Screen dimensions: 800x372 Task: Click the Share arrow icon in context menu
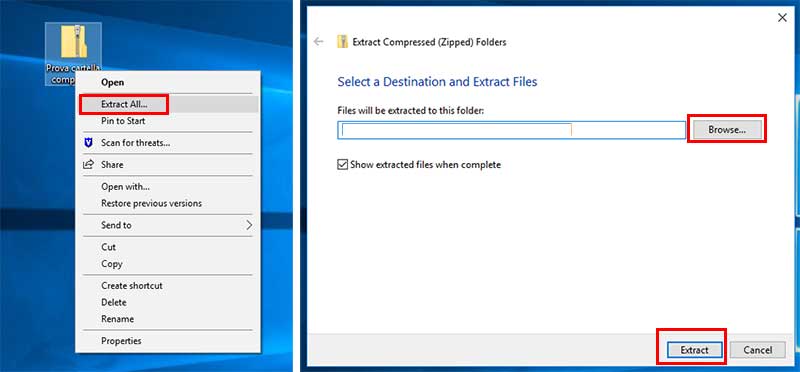(x=88, y=164)
